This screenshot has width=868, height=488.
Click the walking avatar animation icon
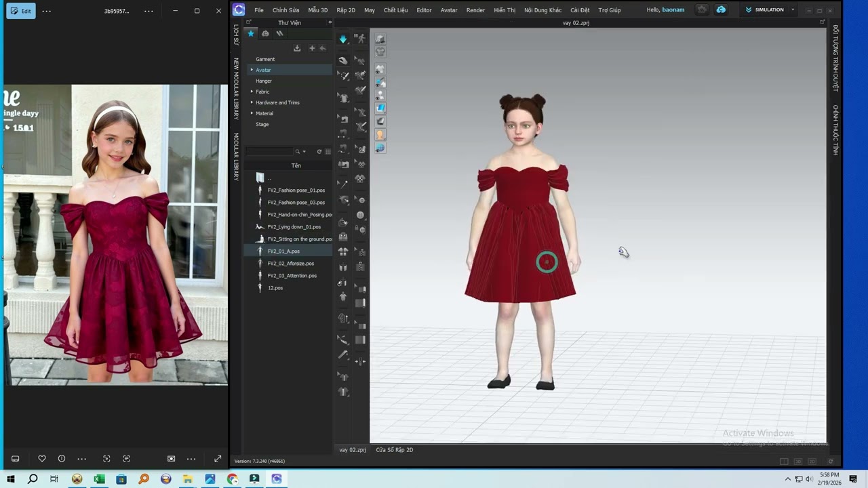pyautogui.click(x=360, y=39)
